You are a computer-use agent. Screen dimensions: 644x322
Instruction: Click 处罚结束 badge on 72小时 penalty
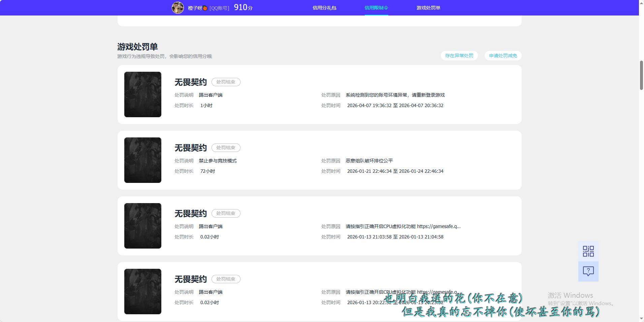[x=226, y=148]
